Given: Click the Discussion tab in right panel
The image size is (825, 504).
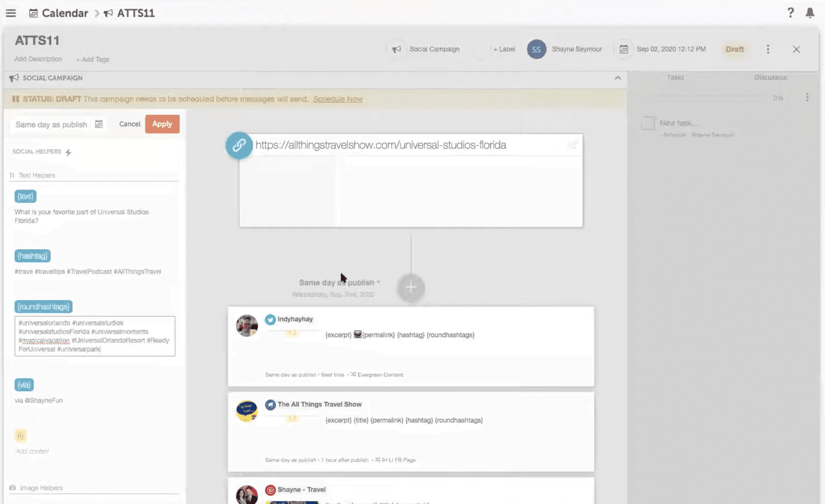Looking at the screenshot, I should tap(771, 77).
